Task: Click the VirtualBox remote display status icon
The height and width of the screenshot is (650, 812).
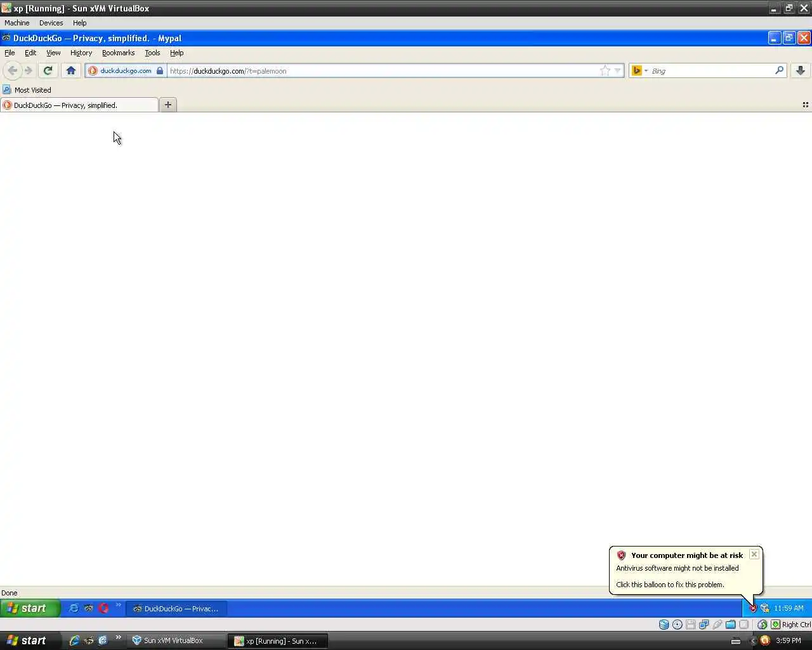Action: point(744,625)
